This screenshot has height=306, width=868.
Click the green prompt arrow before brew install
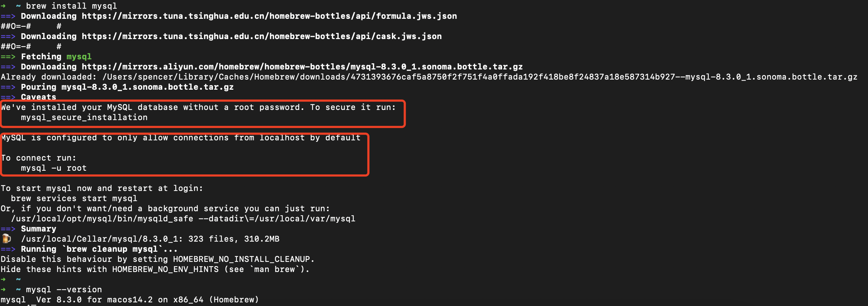pos(3,6)
